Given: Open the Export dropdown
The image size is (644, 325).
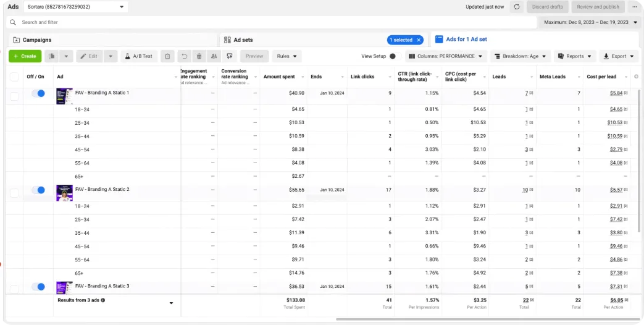Looking at the screenshot, I should pos(619,56).
